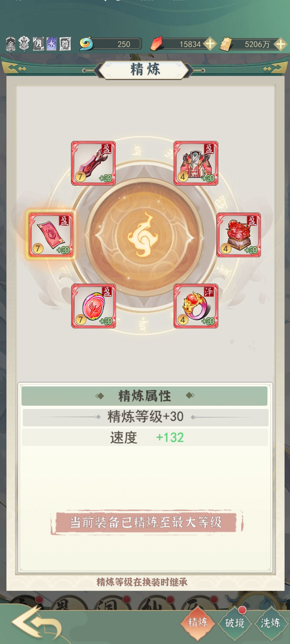Add more gold scroll currency with plus
The width and height of the screenshot is (290, 644).
pyautogui.click(x=280, y=44)
